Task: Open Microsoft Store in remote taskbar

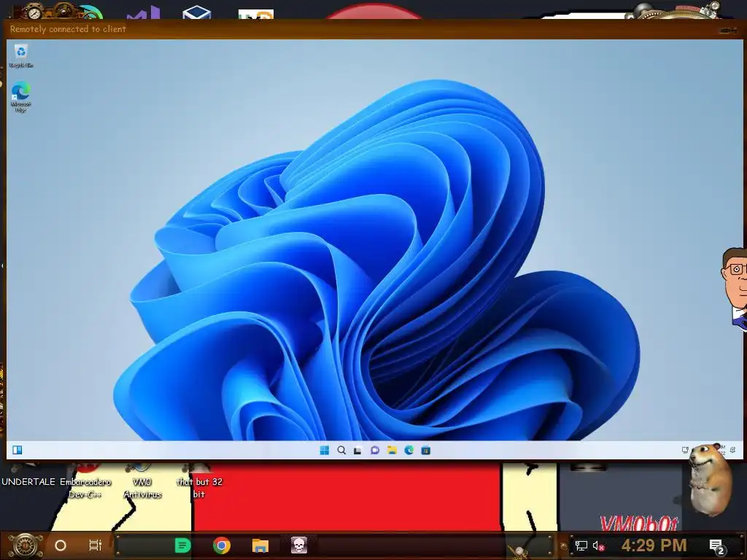Action: click(426, 450)
